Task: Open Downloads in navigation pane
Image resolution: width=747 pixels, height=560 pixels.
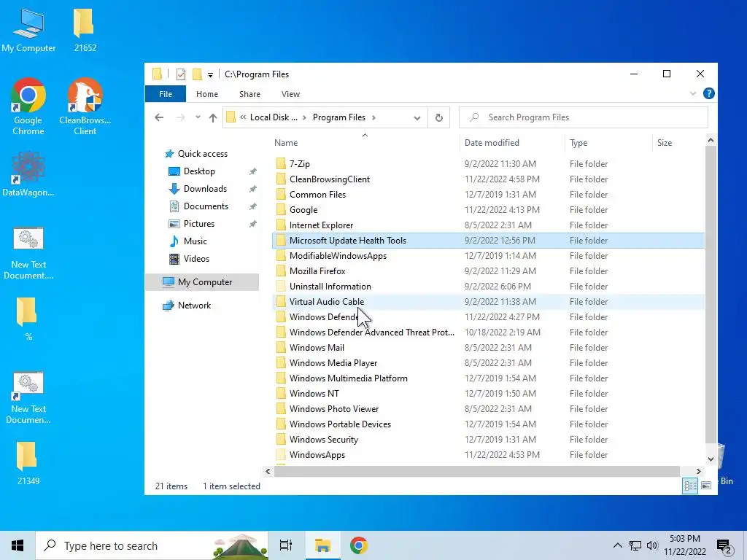Action: pyautogui.click(x=205, y=189)
